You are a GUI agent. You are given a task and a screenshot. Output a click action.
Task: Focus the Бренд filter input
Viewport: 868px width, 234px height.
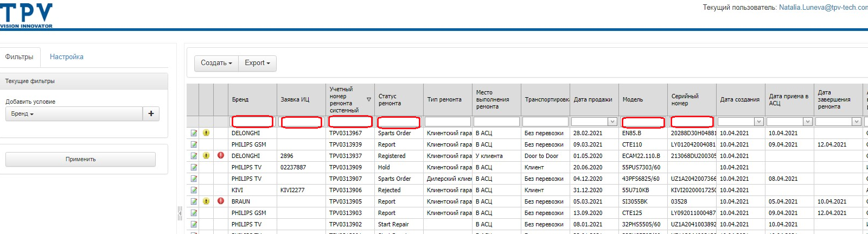252,122
